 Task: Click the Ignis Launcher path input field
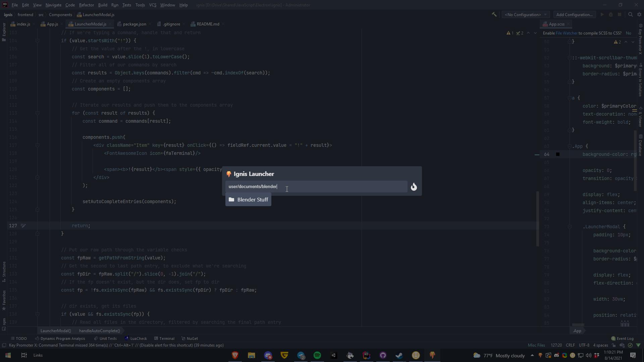point(316,187)
